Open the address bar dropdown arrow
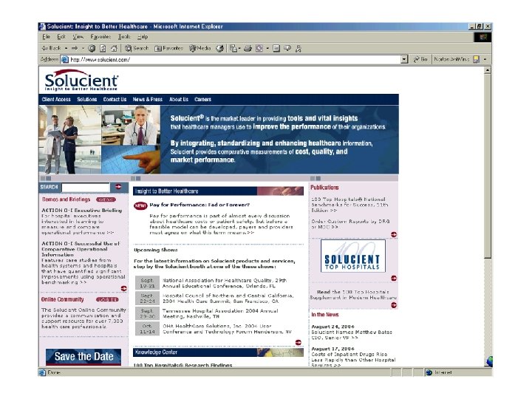This screenshot has width=532, height=399. 404,59
